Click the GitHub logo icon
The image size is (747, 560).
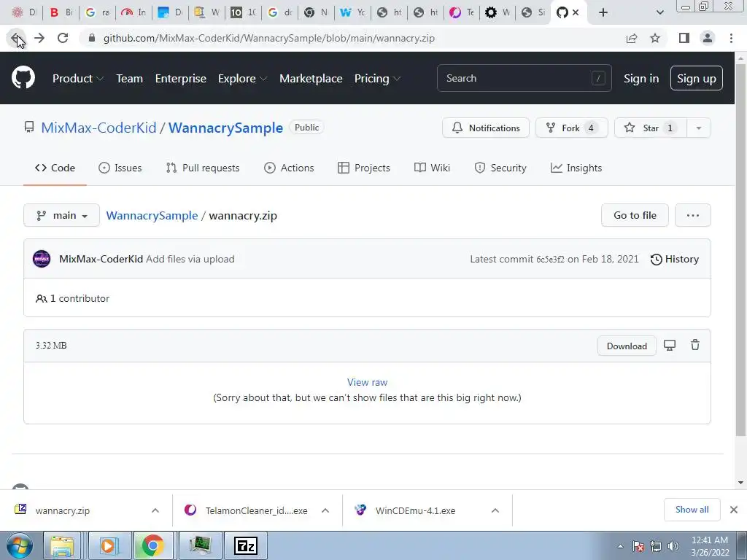tap(23, 78)
